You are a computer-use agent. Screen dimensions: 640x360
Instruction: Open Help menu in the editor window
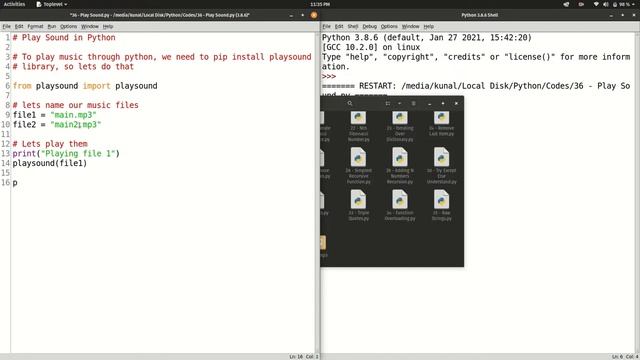point(108,27)
